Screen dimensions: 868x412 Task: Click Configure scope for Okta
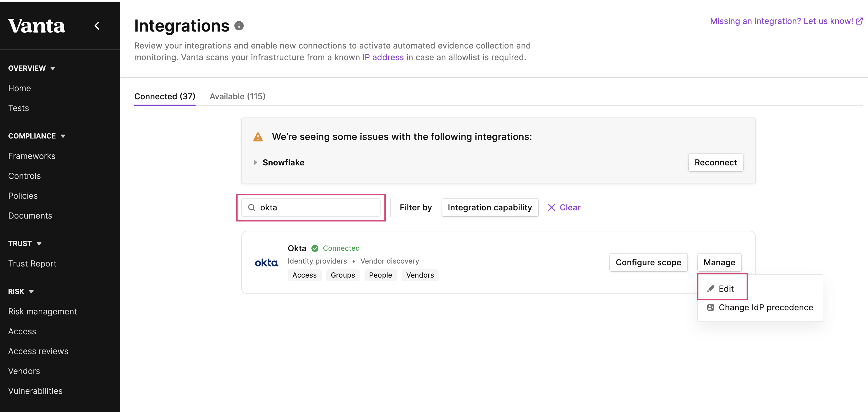pos(648,262)
